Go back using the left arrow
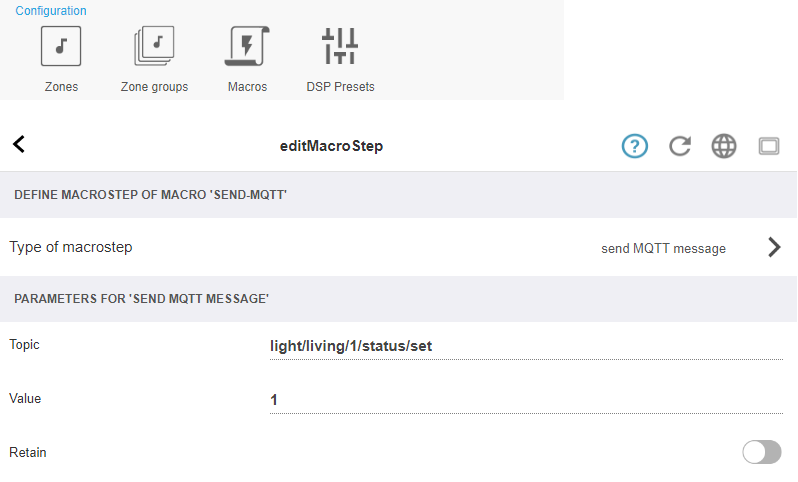Viewport: 798px width, 482px height. (x=19, y=145)
